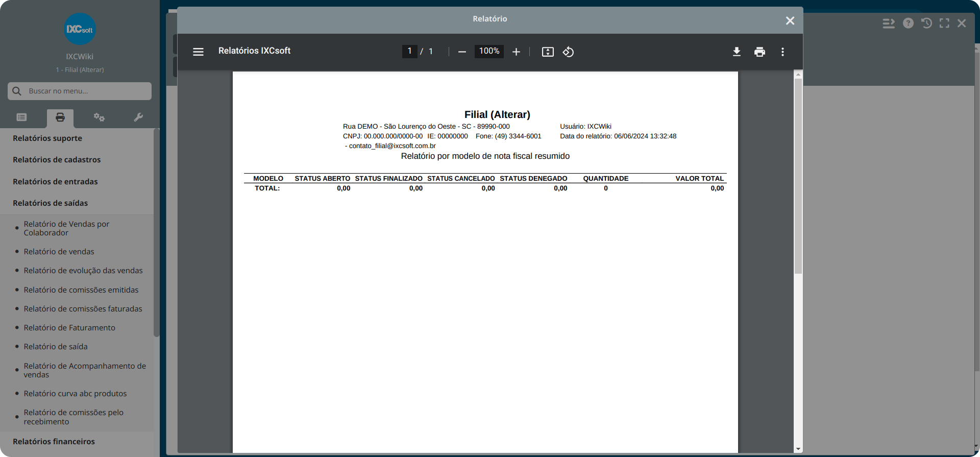This screenshot has height=457, width=980.
Task: Open the history clock icon
Action: pyautogui.click(x=926, y=23)
